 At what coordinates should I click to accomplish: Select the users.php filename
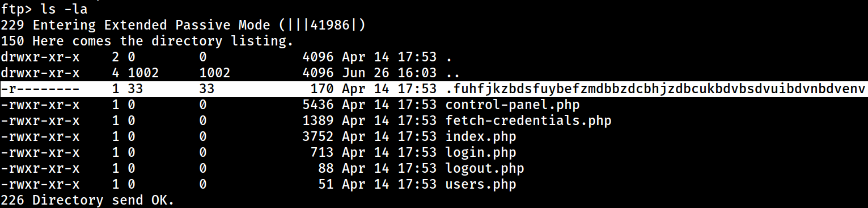(x=481, y=185)
